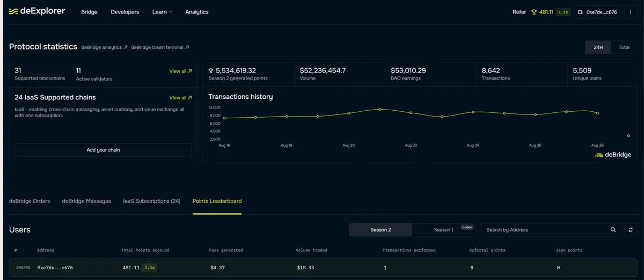This screenshot has width=644, height=280.
Task: Click the $53,010.29 DAO earnings value
Action: 408,70
